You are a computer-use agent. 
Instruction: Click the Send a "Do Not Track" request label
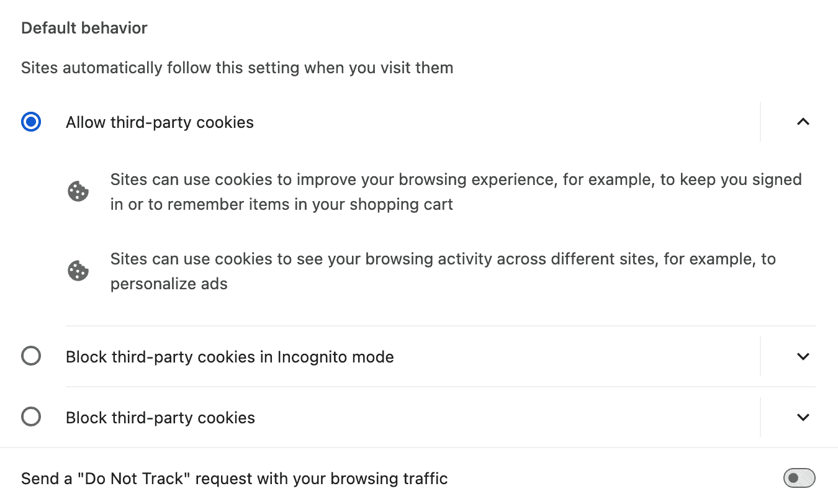(234, 479)
